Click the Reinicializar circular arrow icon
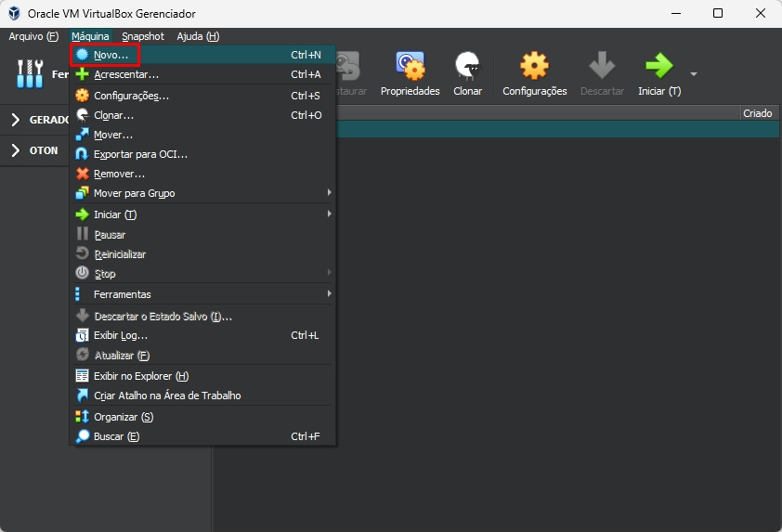This screenshot has width=782, height=532. tap(83, 253)
